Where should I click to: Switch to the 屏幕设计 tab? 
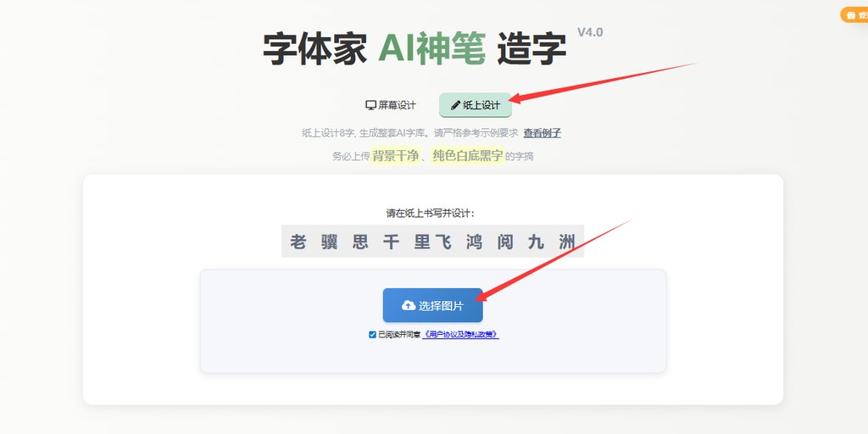390,105
